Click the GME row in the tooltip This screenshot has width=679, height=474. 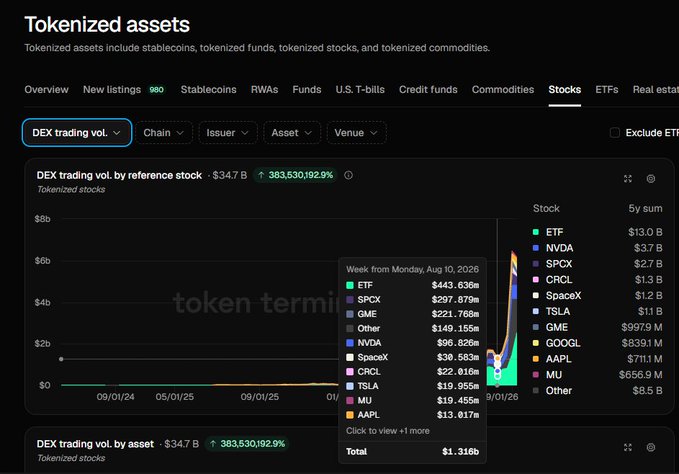[x=412, y=314]
